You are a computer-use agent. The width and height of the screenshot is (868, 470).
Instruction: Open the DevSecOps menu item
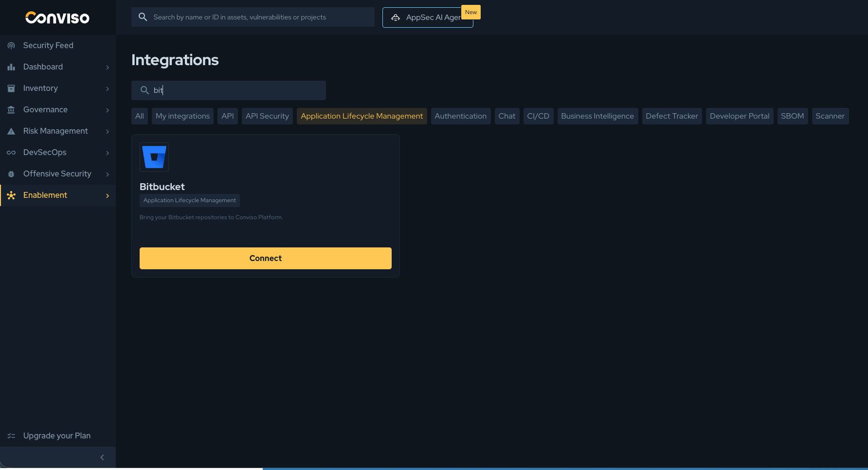(x=58, y=153)
